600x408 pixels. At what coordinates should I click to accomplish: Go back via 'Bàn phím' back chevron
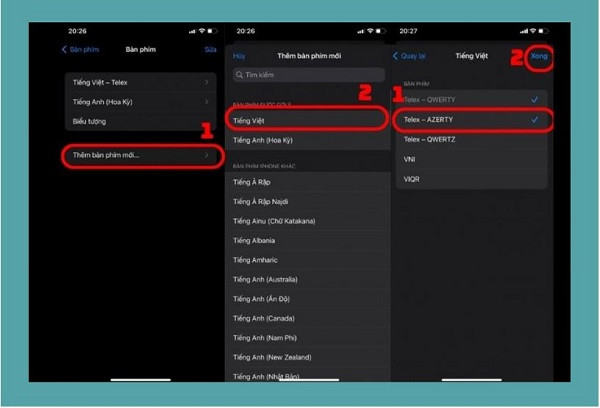tap(80, 49)
